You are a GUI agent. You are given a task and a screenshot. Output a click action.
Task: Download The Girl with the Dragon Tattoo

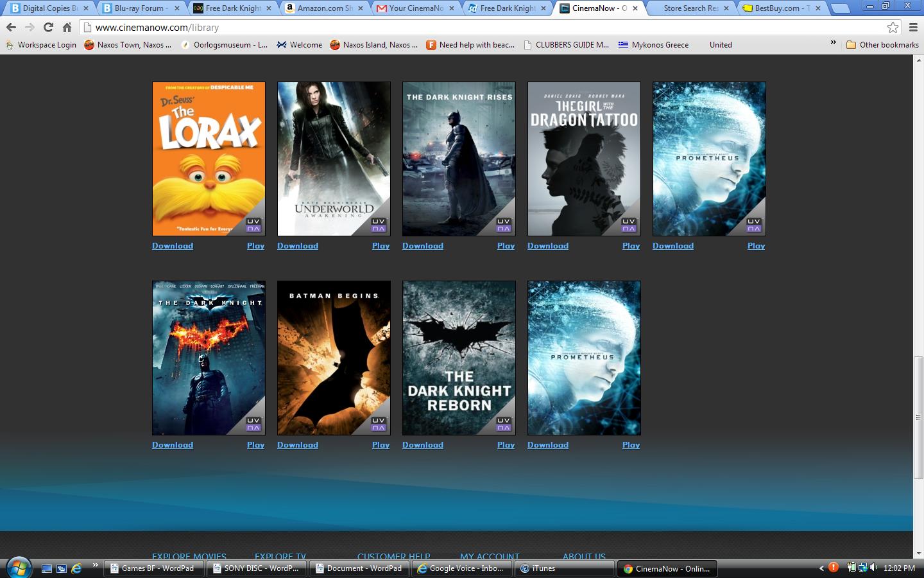coord(548,246)
